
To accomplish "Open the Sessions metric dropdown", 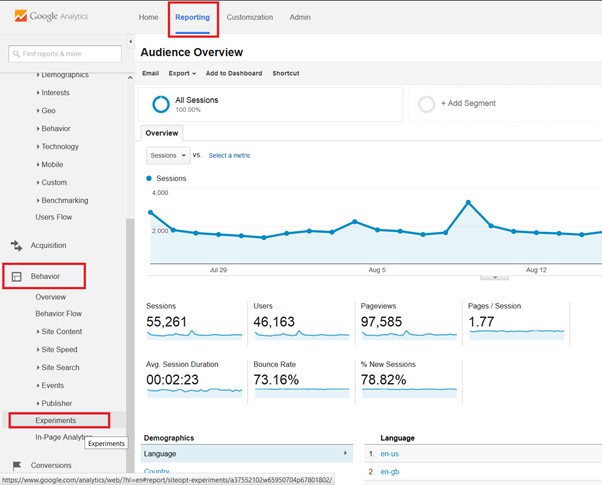I will coord(167,156).
